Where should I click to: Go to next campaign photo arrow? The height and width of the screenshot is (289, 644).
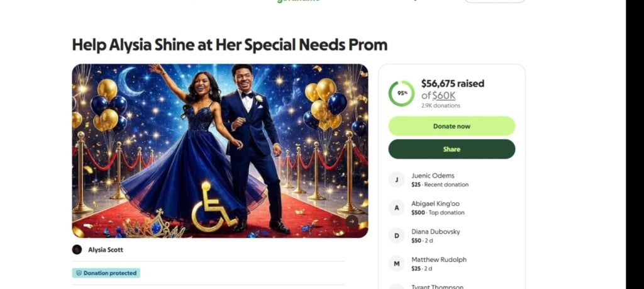click(x=352, y=221)
